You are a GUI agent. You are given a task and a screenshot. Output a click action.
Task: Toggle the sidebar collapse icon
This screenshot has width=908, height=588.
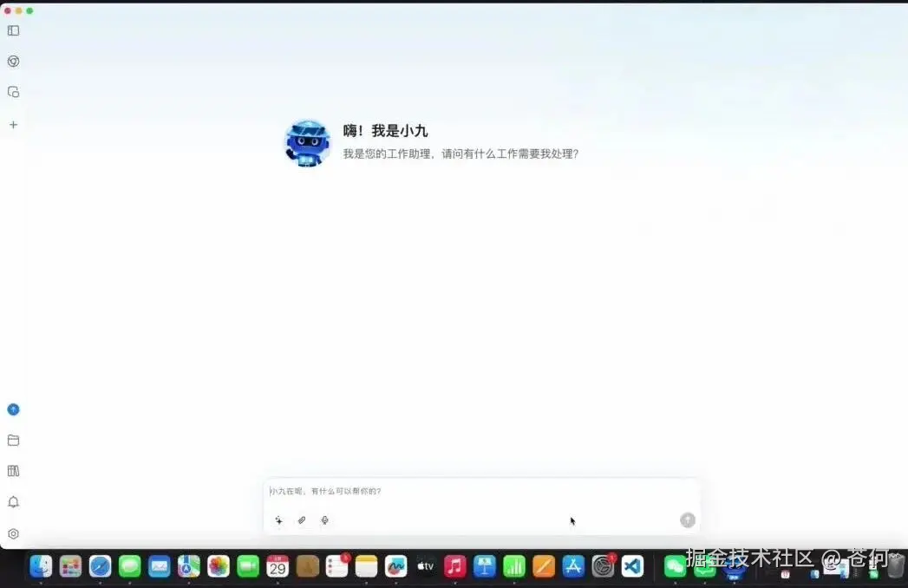click(x=13, y=30)
